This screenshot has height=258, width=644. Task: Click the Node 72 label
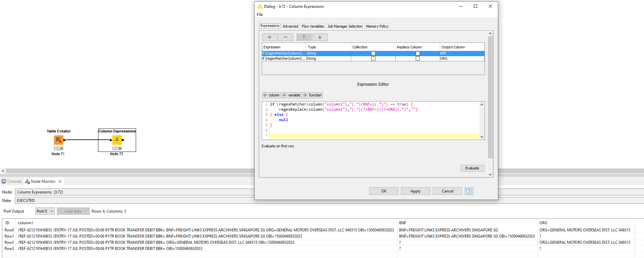click(117, 154)
